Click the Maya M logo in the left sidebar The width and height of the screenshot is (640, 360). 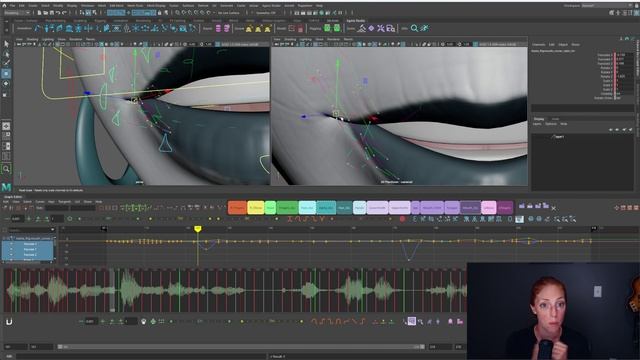click(6, 187)
